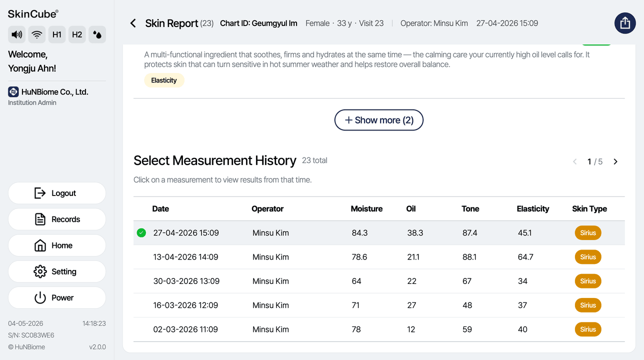Click the version label v2.0.0
The image size is (644, 360).
97,347
